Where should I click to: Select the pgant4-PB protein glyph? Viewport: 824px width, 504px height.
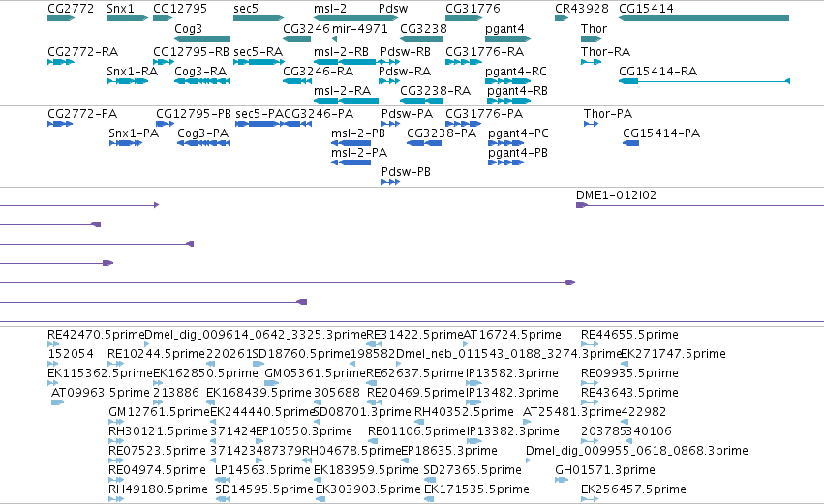[x=506, y=163]
